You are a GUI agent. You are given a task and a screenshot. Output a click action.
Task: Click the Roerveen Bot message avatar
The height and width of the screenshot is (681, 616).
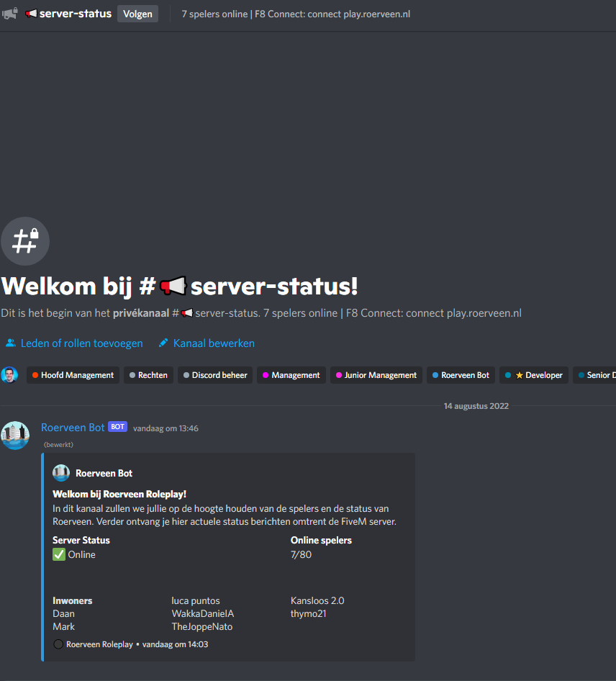tap(15, 436)
